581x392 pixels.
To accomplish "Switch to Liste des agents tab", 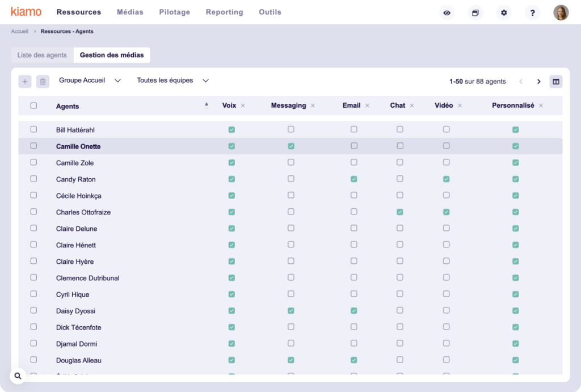I will [x=42, y=55].
